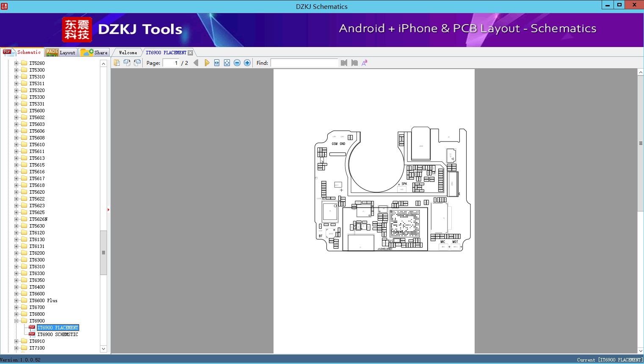Switch to the Welcome tab
The image size is (644, 364).
point(128,53)
